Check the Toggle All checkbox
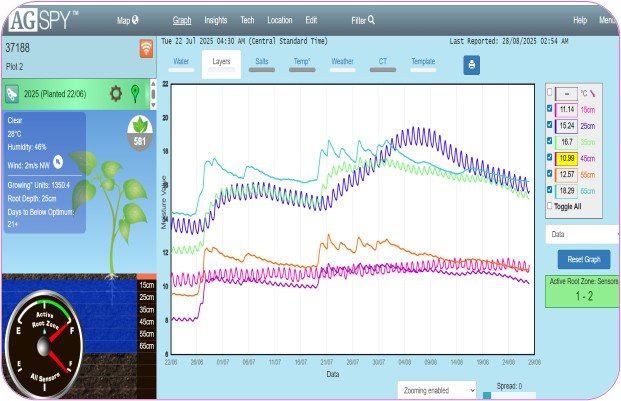Viewport: 621px width, 401px height. [550, 206]
